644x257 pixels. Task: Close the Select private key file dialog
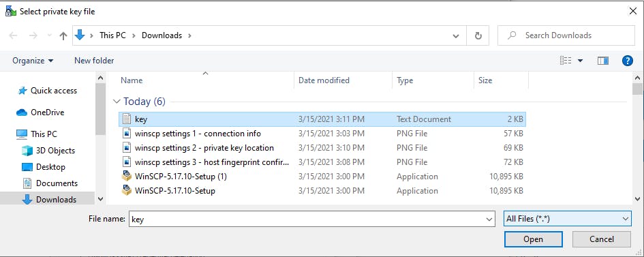click(633, 11)
